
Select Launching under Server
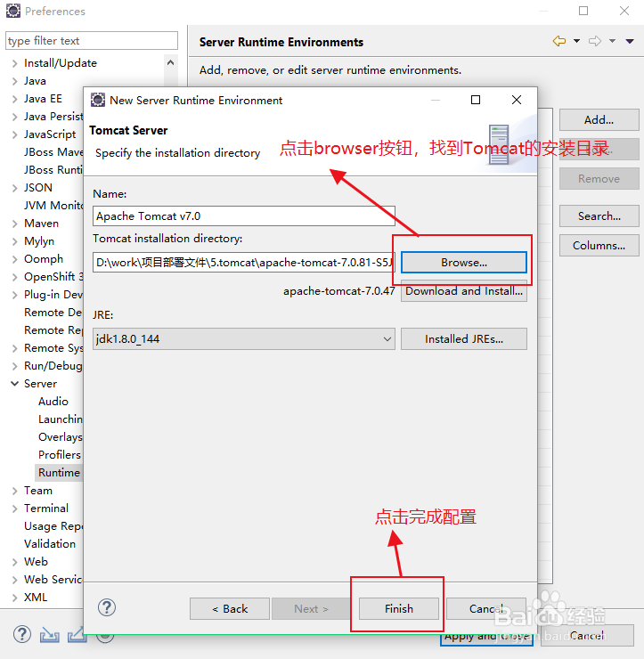[60, 419]
